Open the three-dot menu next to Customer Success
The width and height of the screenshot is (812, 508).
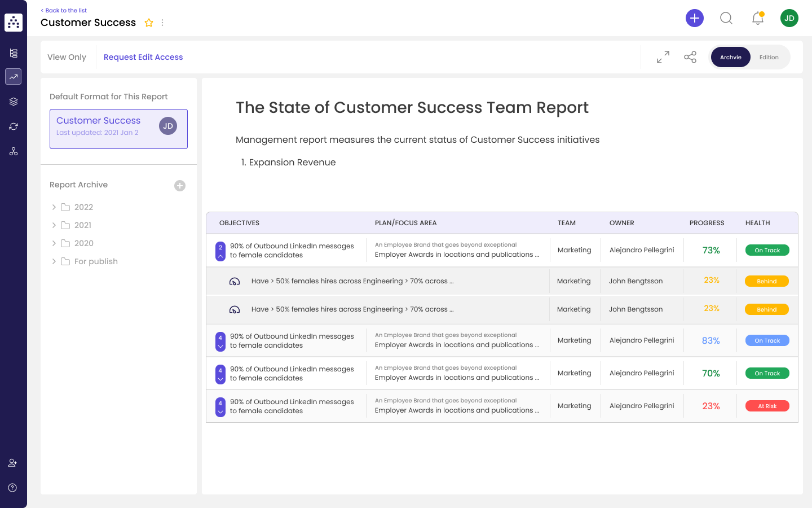click(x=162, y=23)
